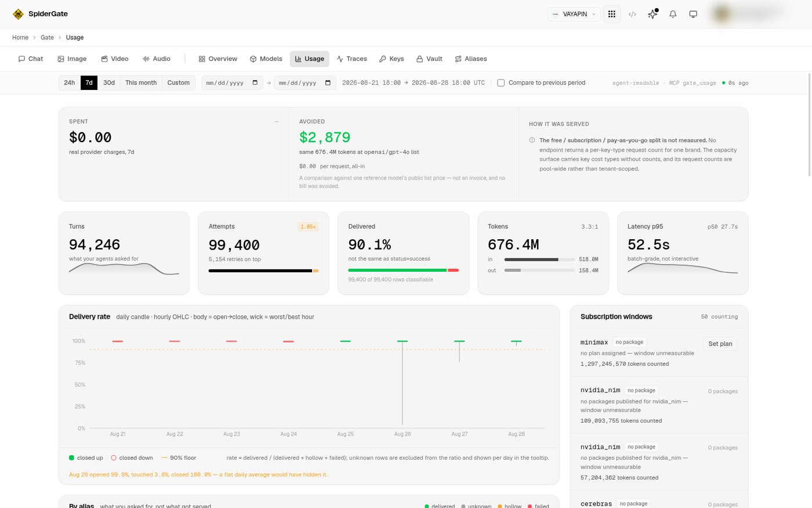Open the start date calendar picker icon
812x508 pixels.
(x=255, y=83)
